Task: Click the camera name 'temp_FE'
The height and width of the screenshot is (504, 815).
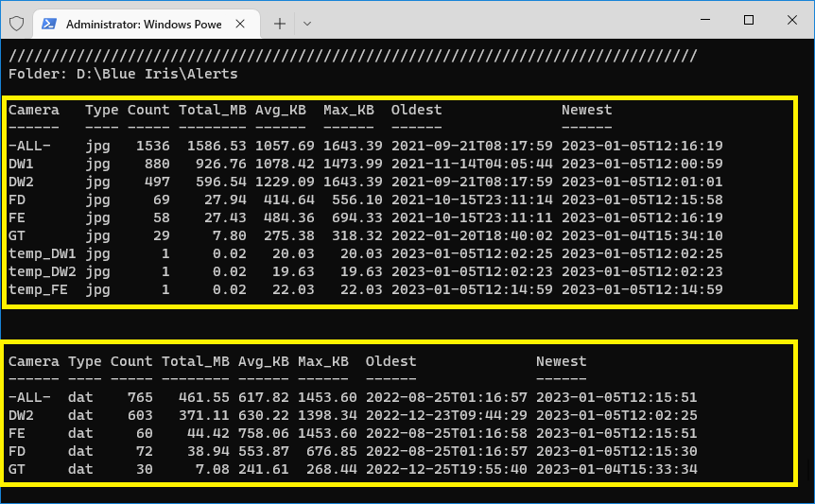Action: click(38, 290)
